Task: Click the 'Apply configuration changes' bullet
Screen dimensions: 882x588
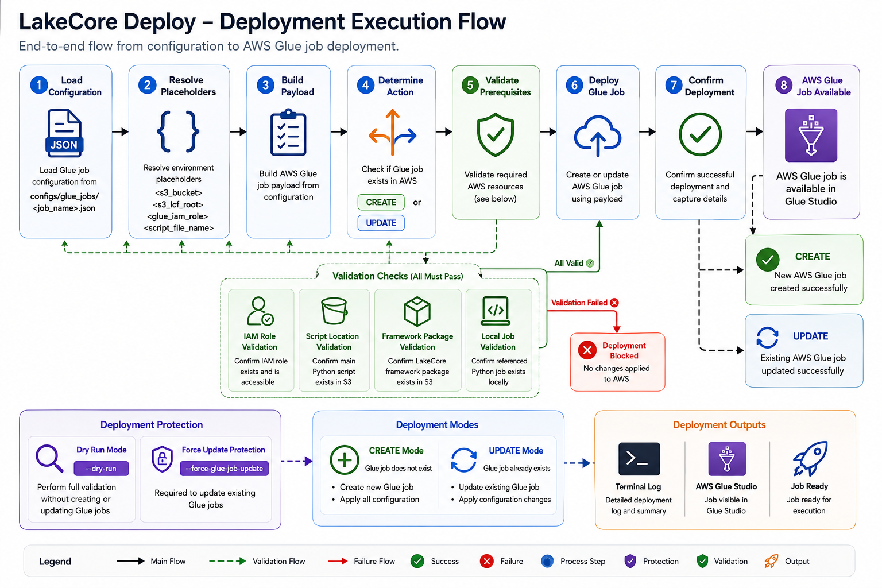Action: 505,500
